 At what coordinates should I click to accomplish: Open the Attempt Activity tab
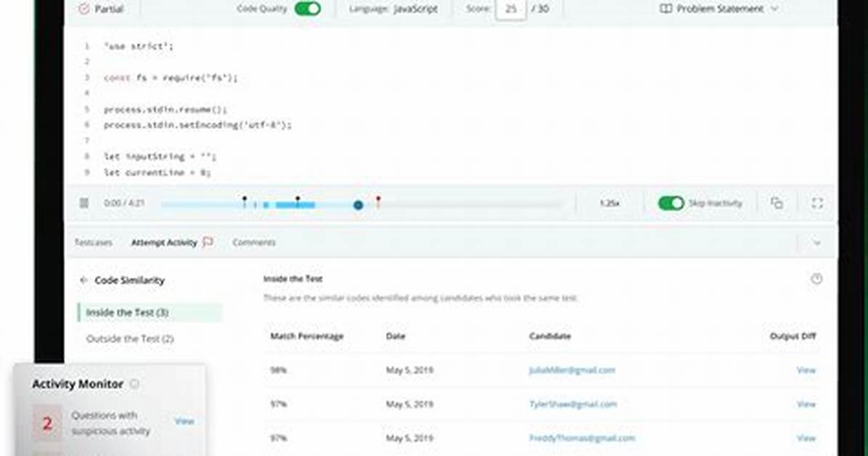(x=164, y=243)
